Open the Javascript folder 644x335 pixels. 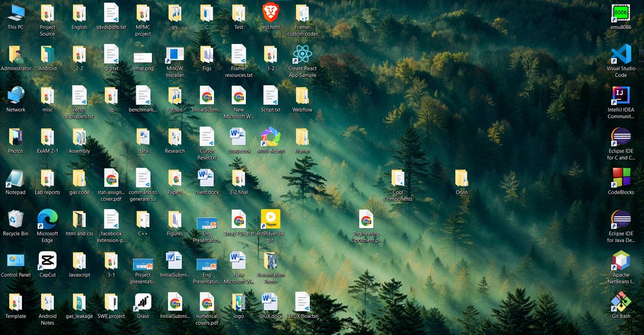point(79,264)
